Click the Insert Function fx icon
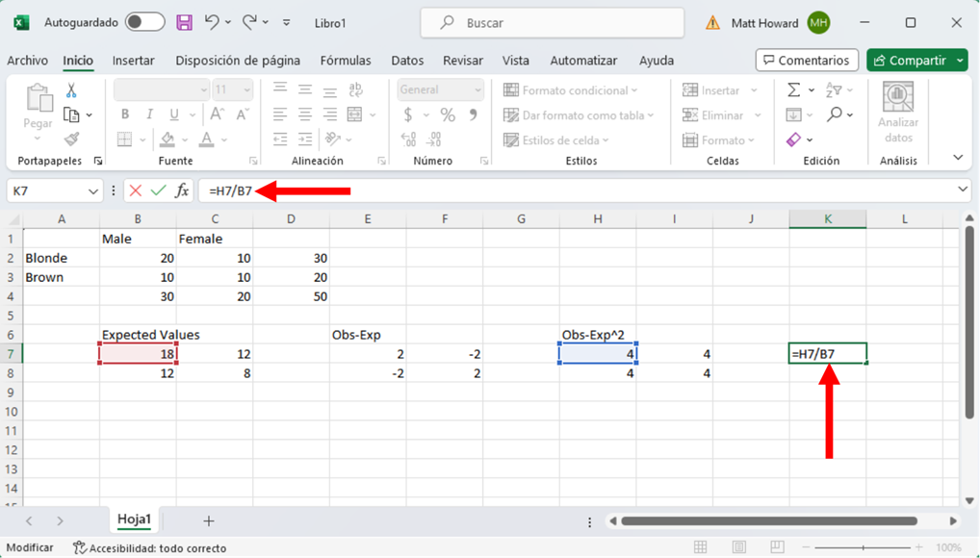This screenshot has width=980, height=558. 182,190
